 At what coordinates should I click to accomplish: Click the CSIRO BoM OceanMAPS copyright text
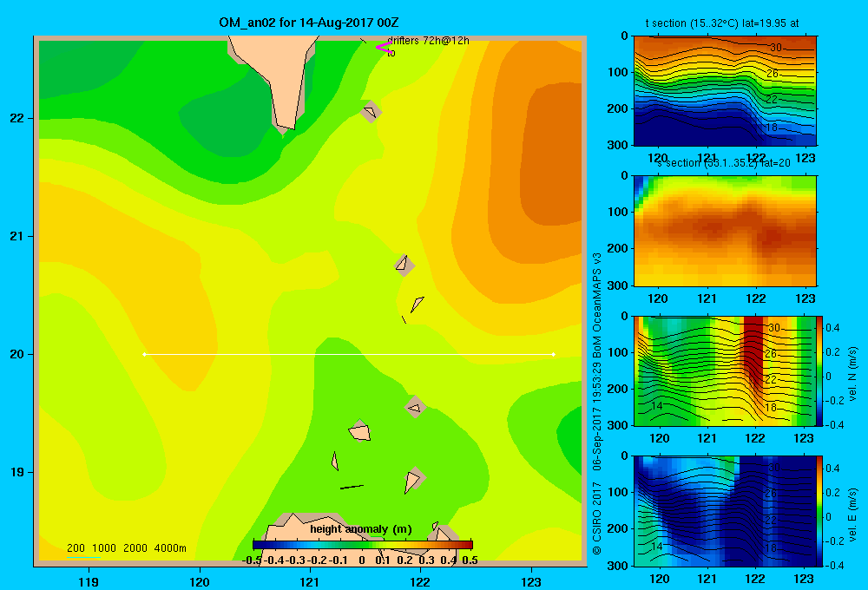(597, 403)
